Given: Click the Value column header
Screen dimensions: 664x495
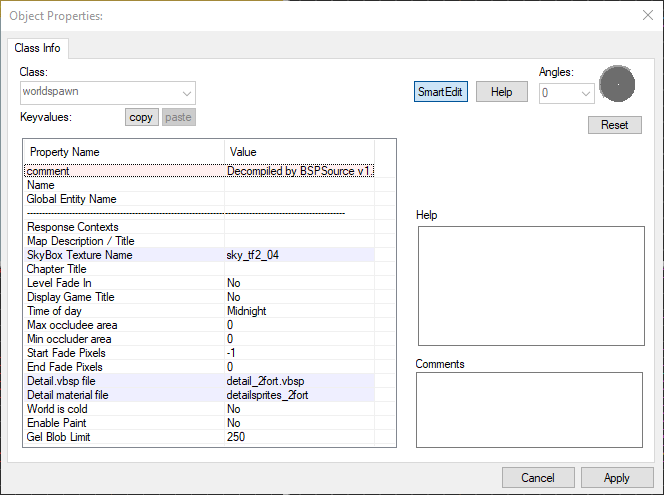Looking at the screenshot, I should pos(299,152).
